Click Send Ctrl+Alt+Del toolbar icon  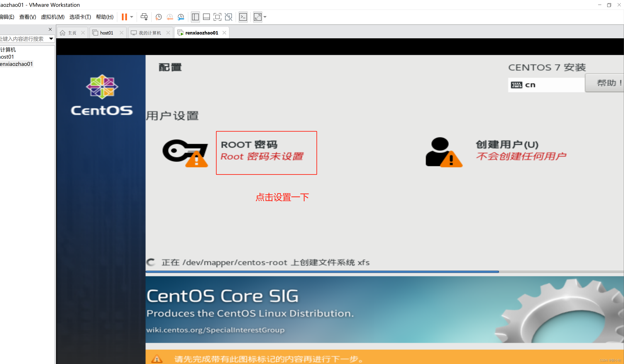click(x=144, y=17)
